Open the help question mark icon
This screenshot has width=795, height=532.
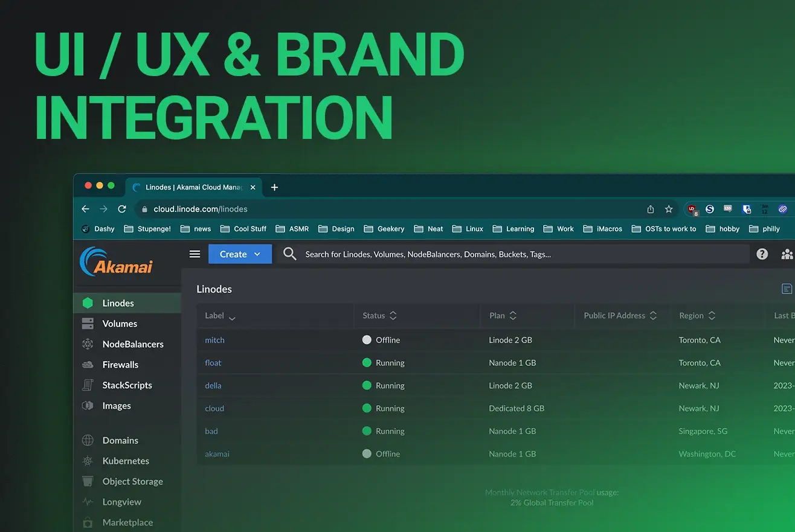click(762, 254)
